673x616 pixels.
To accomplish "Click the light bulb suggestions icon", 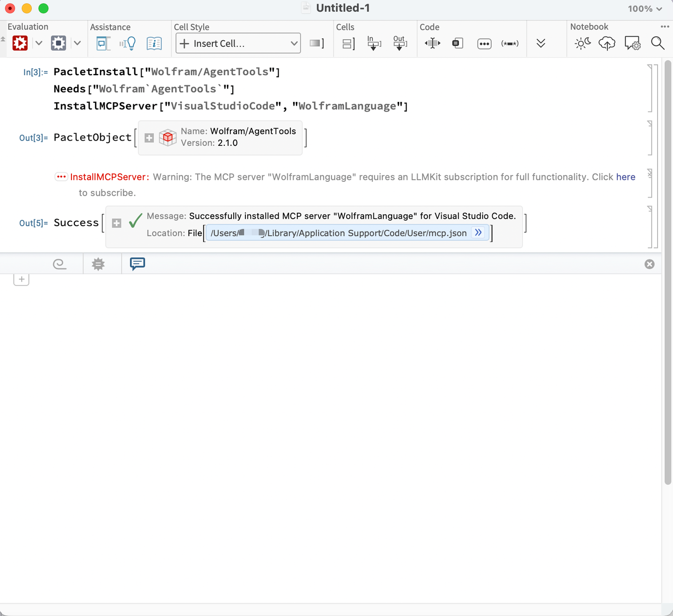I will coord(128,43).
